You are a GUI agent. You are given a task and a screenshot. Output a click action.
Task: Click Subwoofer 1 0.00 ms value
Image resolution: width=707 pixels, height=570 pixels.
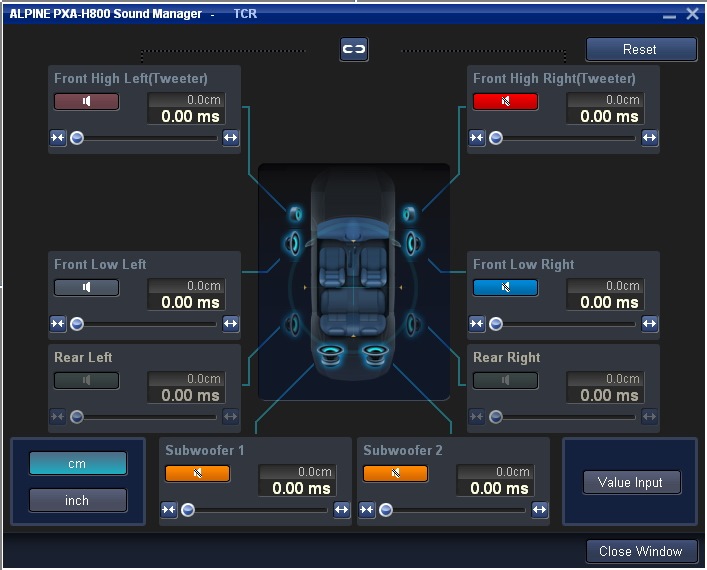point(301,488)
